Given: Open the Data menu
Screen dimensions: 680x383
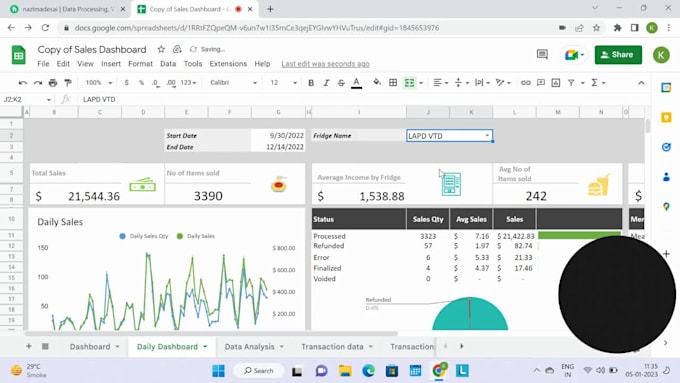Looking at the screenshot, I should 168,64.
